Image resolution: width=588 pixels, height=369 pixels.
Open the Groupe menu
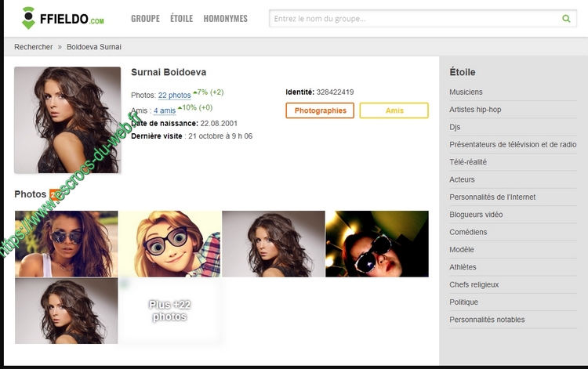(x=145, y=19)
